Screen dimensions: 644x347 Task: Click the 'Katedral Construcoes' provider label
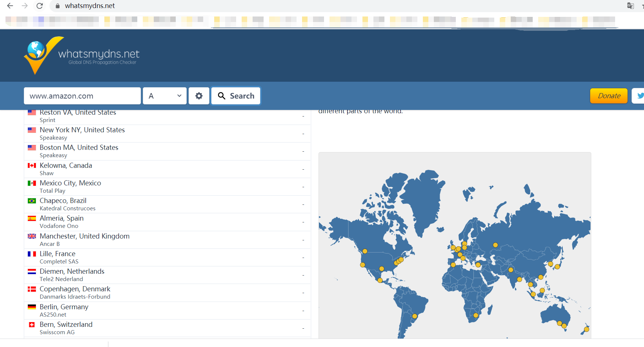pyautogui.click(x=68, y=208)
